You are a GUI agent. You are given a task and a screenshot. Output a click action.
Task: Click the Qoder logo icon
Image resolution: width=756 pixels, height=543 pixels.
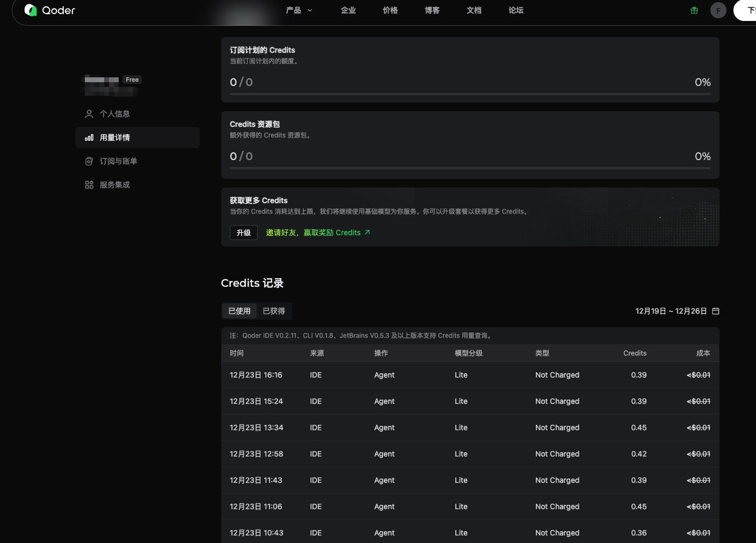pyautogui.click(x=31, y=10)
